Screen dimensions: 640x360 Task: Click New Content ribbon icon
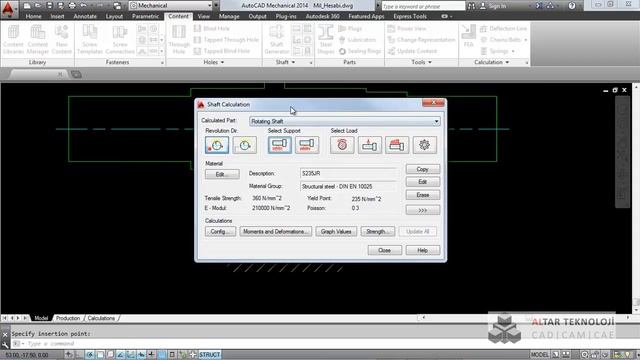(62, 40)
